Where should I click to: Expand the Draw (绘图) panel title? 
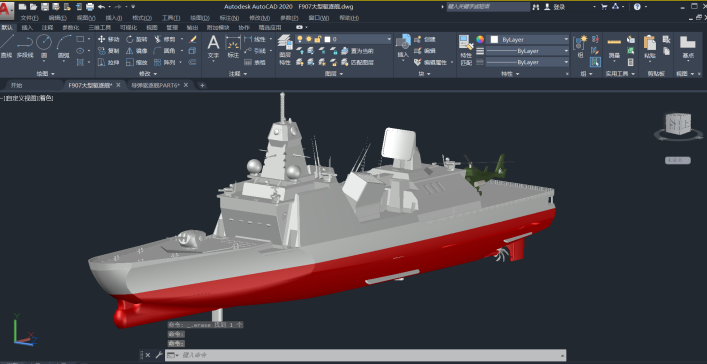point(46,74)
